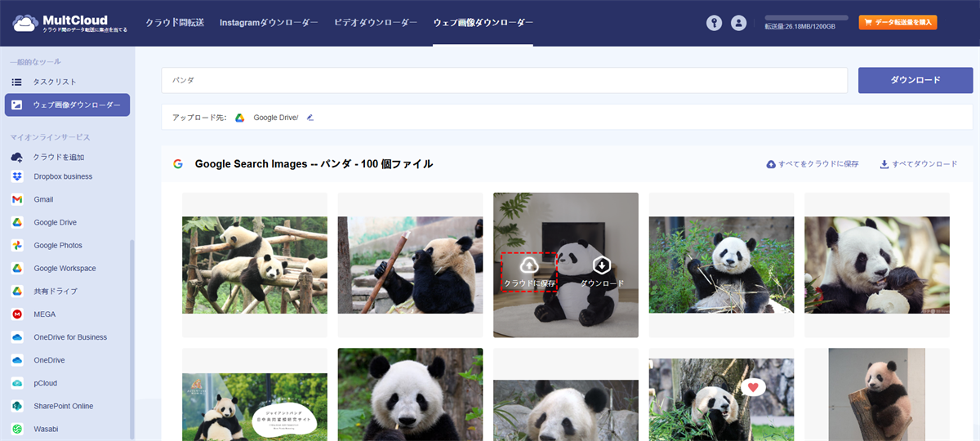The height and width of the screenshot is (441, 980).
Task: Click すべてダウンロード link
Action: click(x=919, y=164)
